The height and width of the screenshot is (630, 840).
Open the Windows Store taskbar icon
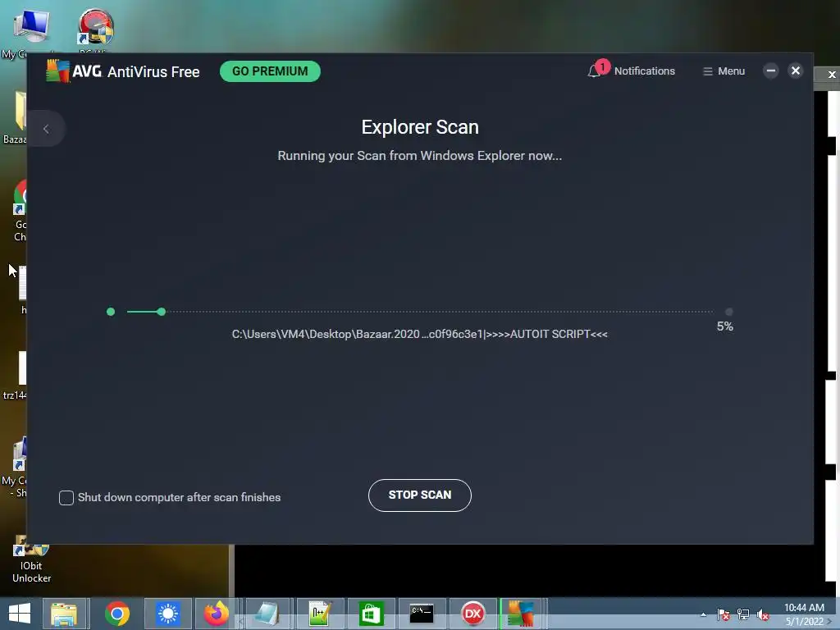[x=372, y=614]
